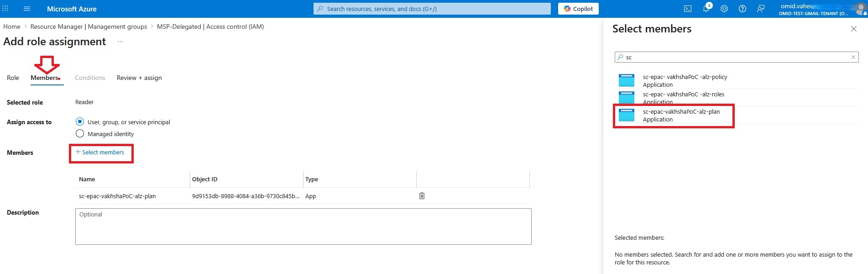This screenshot has height=274, width=868.
Task: Click the user account avatar
Action: pos(861,9)
